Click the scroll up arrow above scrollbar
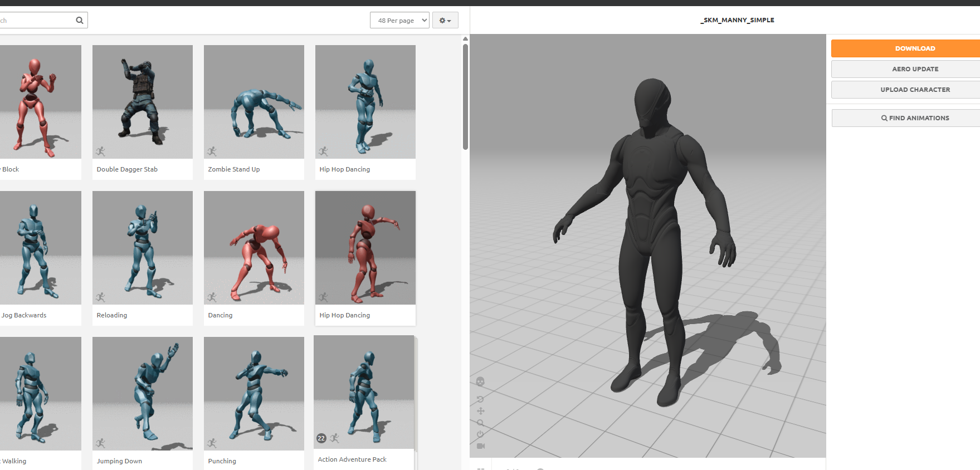The image size is (980, 470). point(465,39)
